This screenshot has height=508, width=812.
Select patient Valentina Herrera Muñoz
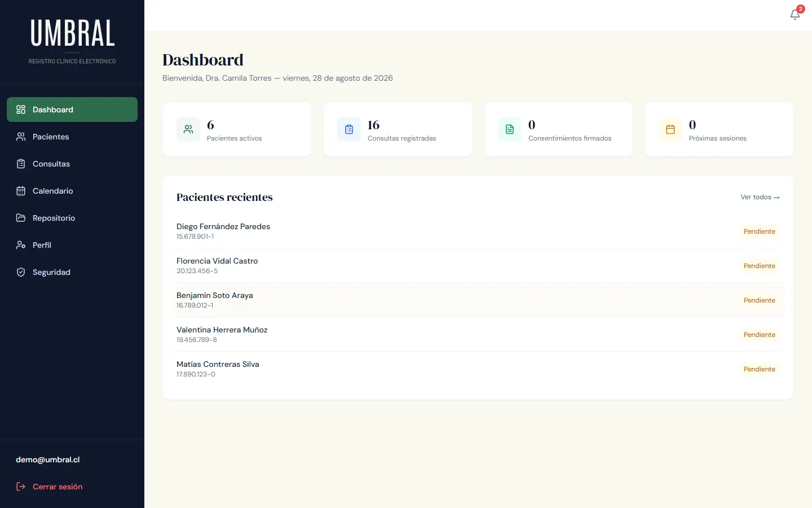tap(478, 335)
